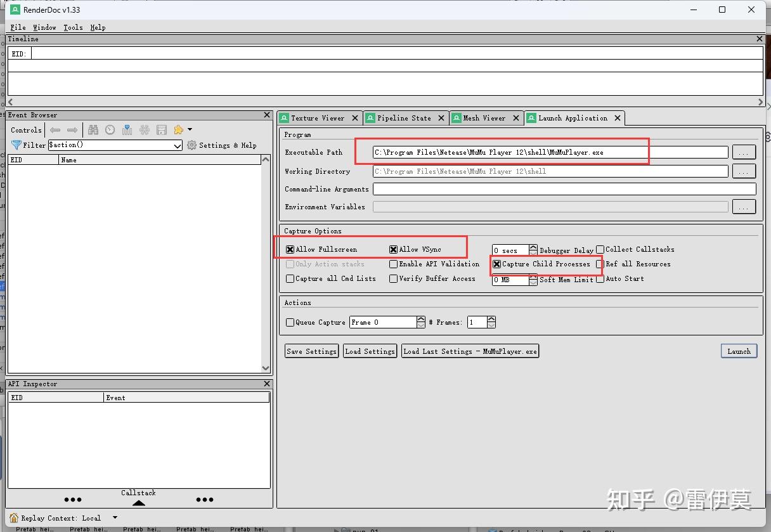Viewport: 771px width, 532px height.
Task: Click the Launch button
Action: tap(739, 351)
